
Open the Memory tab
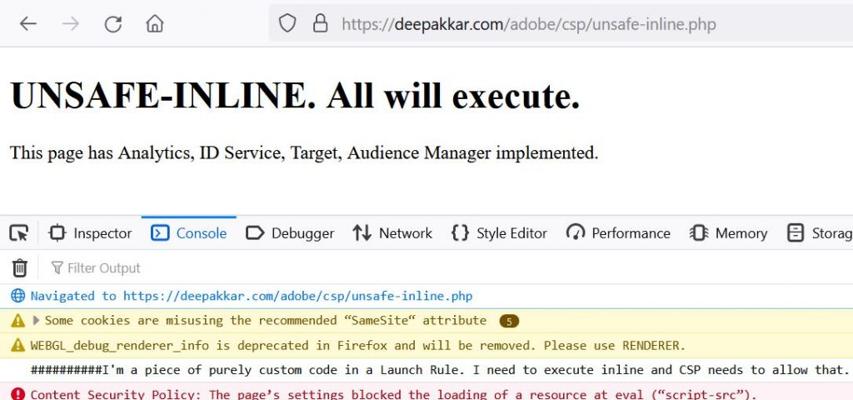click(x=728, y=233)
